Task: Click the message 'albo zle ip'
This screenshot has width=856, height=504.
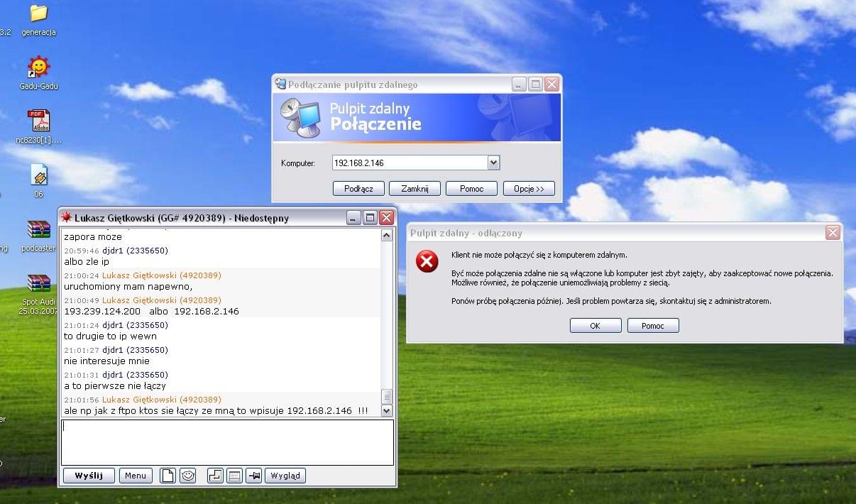Action: (x=87, y=262)
